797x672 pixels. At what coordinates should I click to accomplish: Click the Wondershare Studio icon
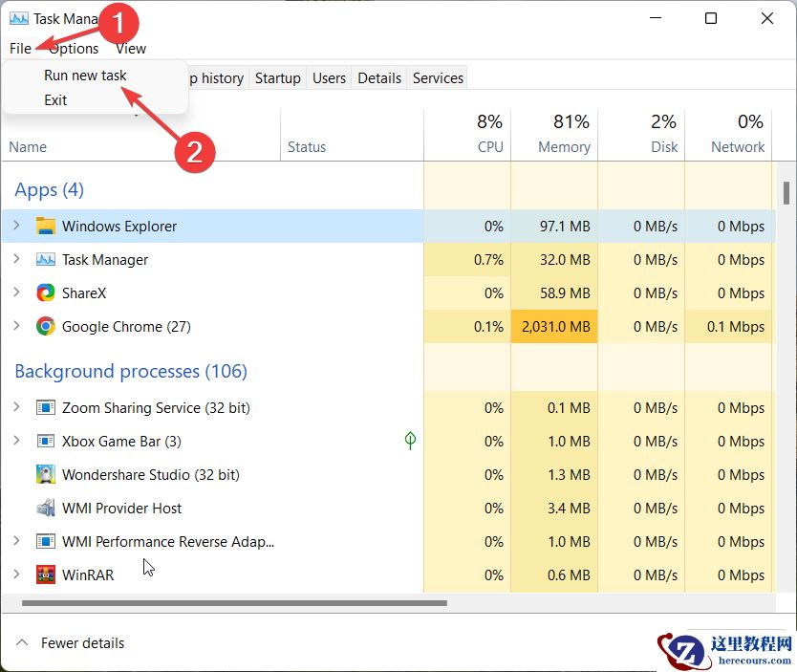[45, 474]
